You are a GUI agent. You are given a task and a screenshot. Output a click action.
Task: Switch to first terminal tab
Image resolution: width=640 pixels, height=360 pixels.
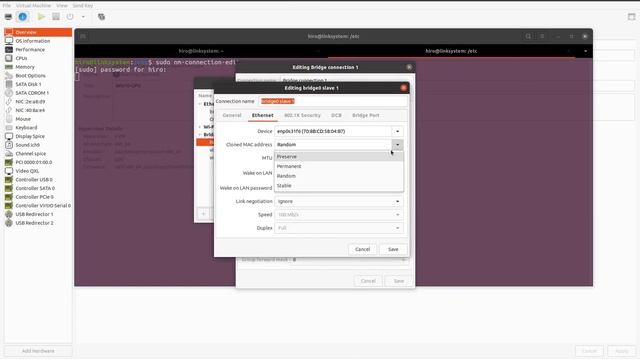click(201, 51)
